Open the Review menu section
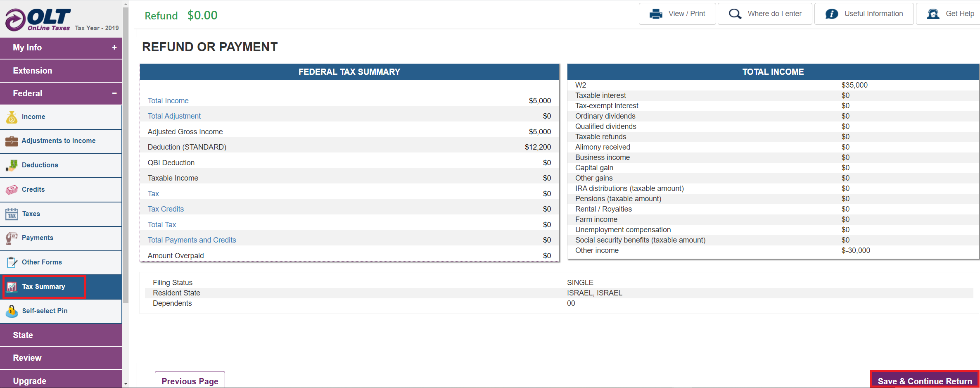The height and width of the screenshot is (388, 980). (x=61, y=358)
